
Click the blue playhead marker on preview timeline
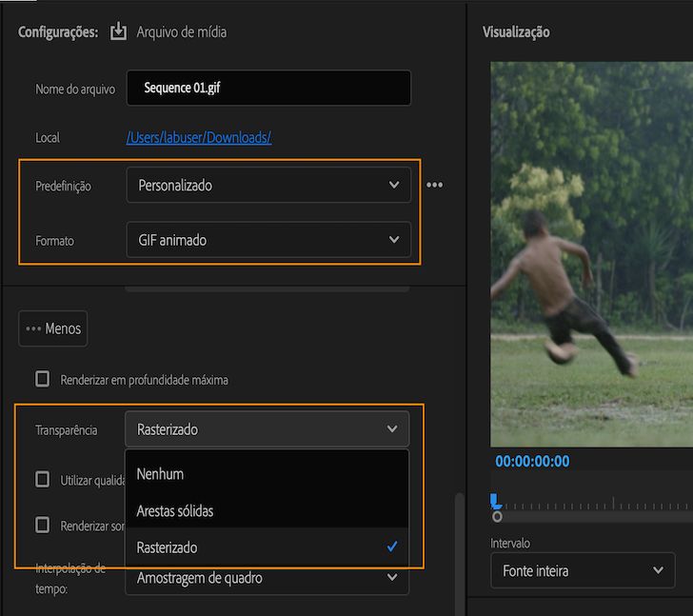(x=495, y=502)
